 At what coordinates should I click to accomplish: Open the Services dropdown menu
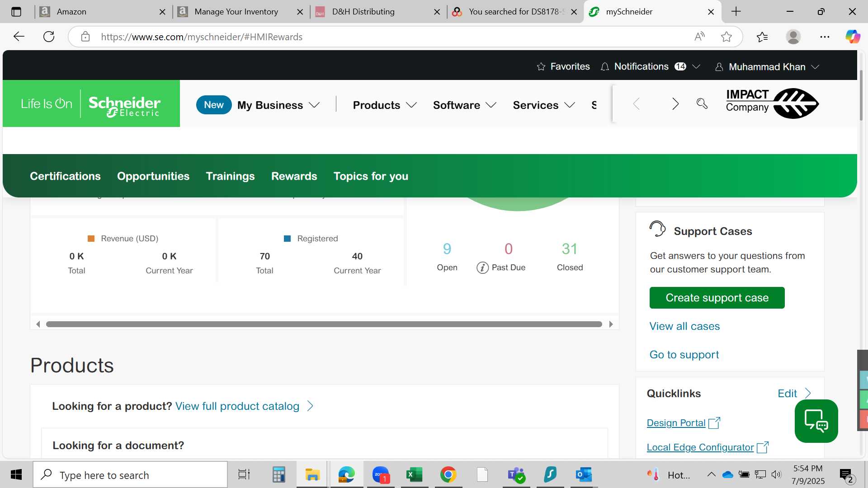[x=544, y=105]
